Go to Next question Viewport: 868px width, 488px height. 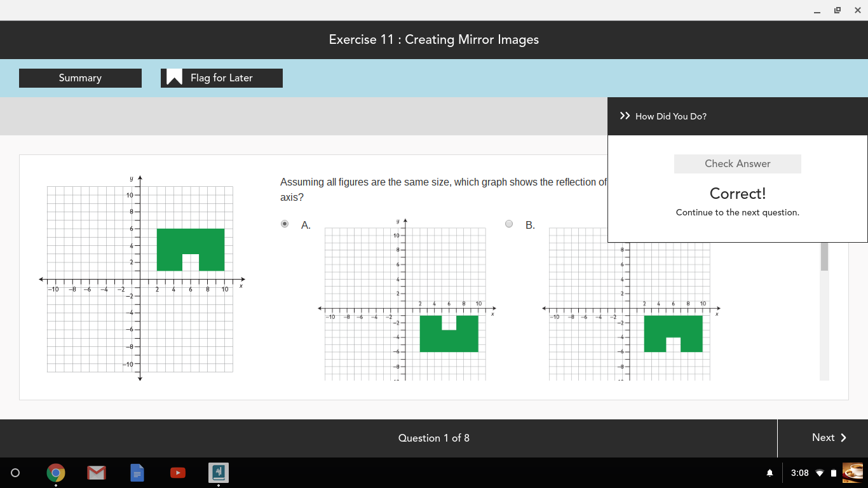829,438
